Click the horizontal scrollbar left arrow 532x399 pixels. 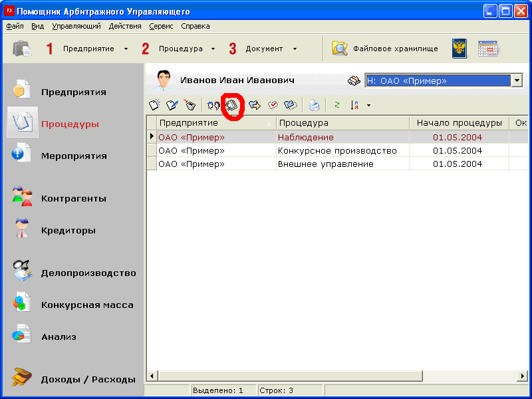tap(152, 376)
